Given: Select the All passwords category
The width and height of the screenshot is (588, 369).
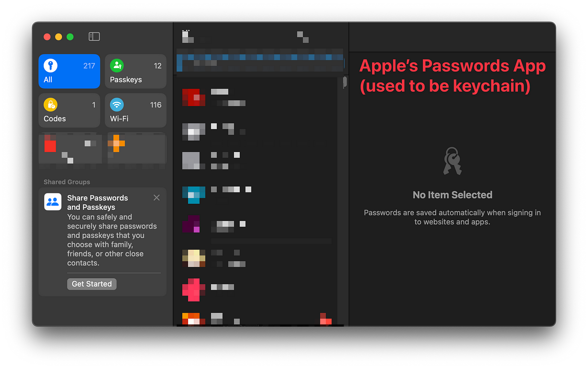Looking at the screenshot, I should pos(69,71).
